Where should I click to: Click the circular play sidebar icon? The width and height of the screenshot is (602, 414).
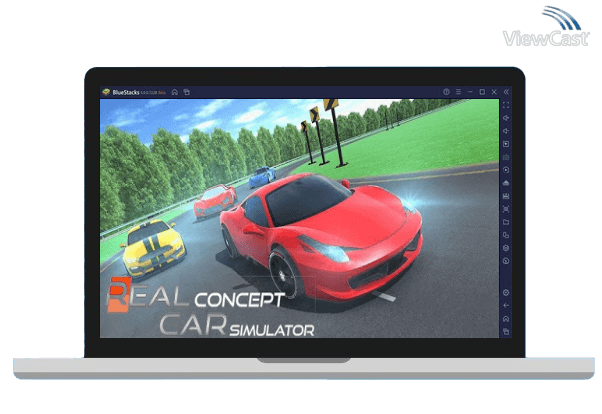click(x=506, y=170)
